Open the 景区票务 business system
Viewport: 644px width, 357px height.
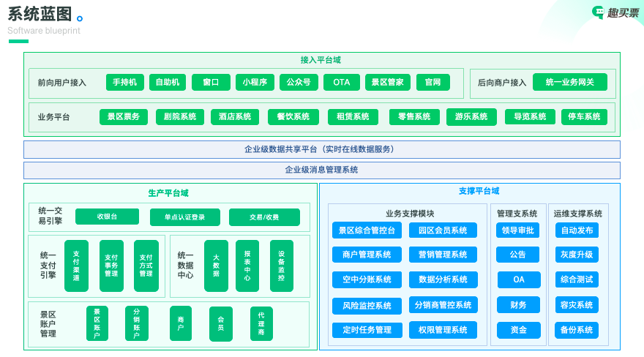[124, 117]
